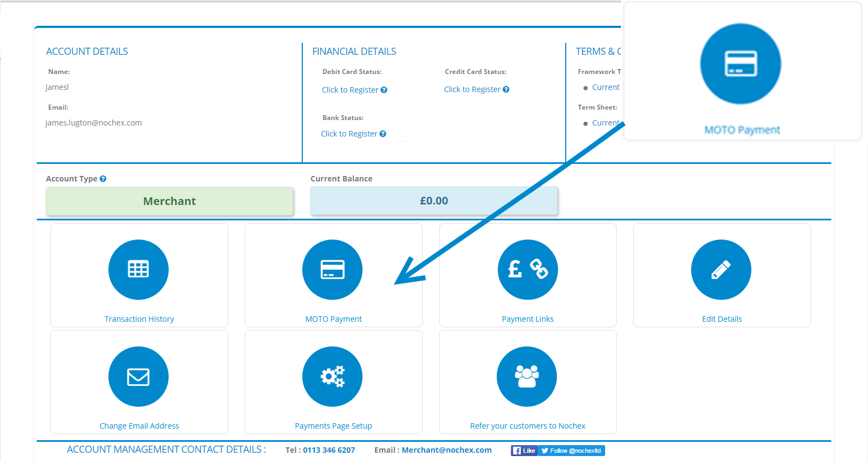This screenshot has width=868, height=461.
Task: Open the Refer your customers group icon
Action: 527,377
